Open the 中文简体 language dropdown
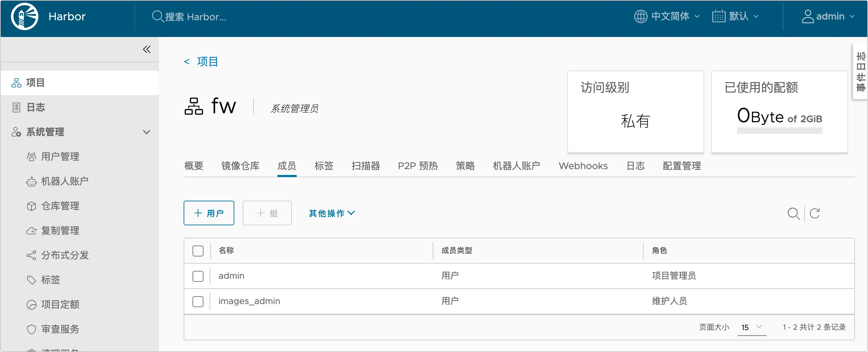This screenshot has height=352, width=868. pos(667,16)
